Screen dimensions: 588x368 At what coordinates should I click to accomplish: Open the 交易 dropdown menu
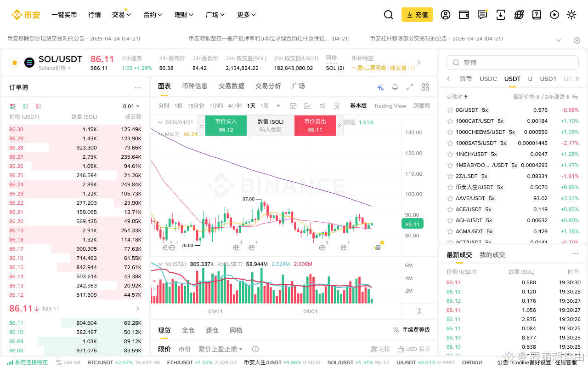click(x=121, y=15)
